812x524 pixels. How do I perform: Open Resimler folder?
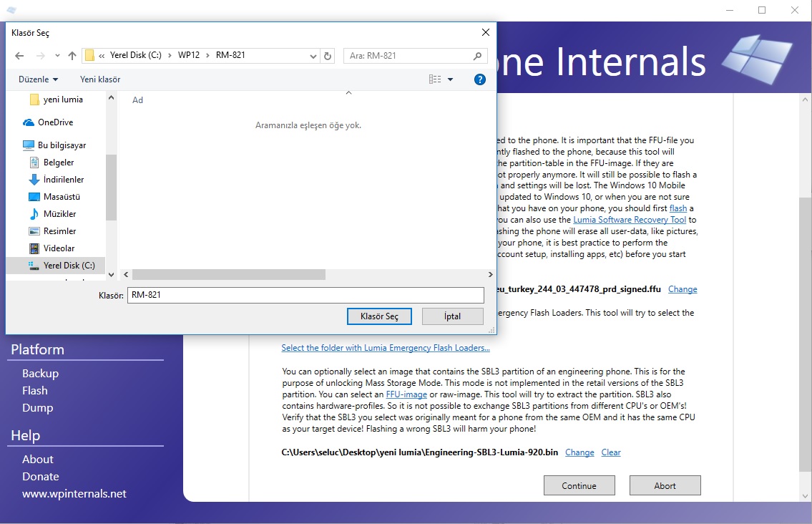53,231
